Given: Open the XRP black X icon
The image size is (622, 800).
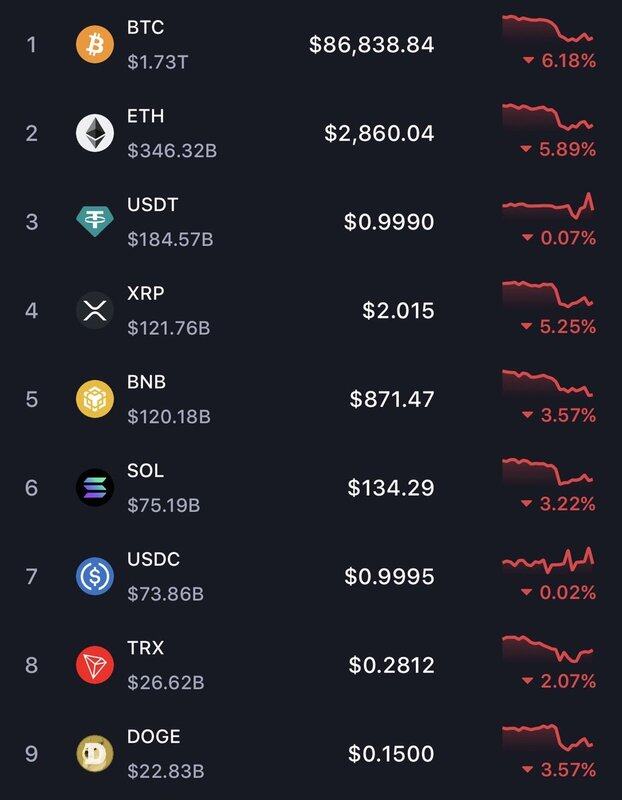Looking at the screenshot, I should pos(95,310).
